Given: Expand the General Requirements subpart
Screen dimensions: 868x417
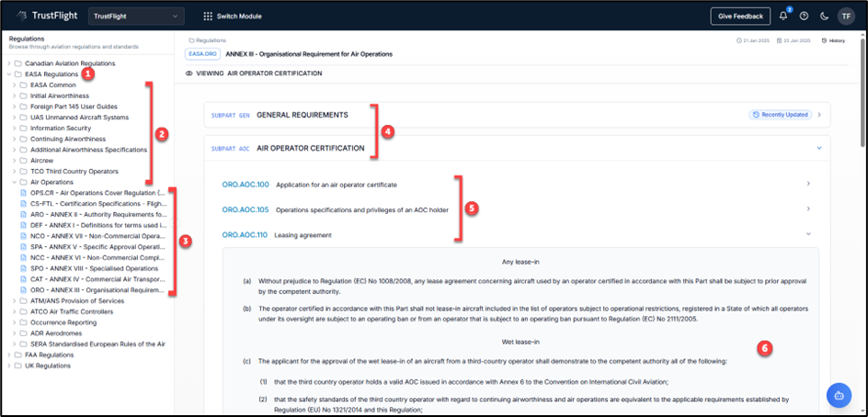Looking at the screenshot, I should [x=818, y=115].
